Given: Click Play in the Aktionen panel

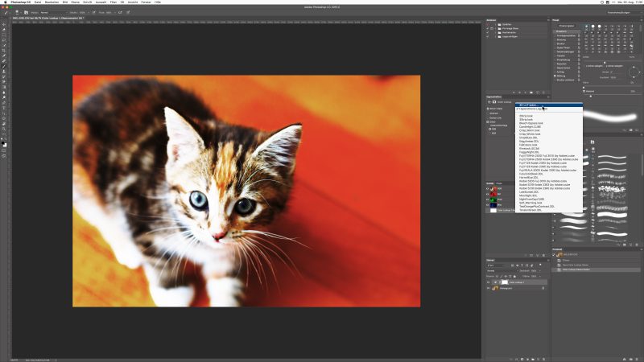Looking at the screenshot, I should pyautogui.click(x=526, y=93).
